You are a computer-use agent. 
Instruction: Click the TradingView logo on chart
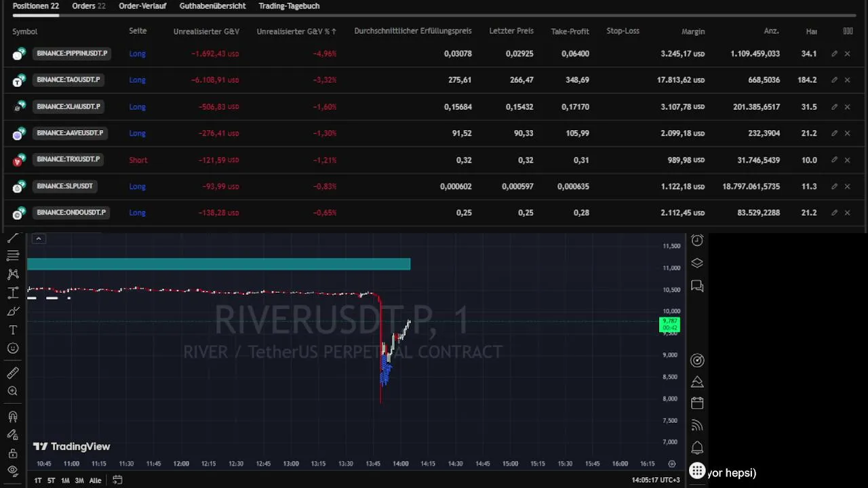point(72,447)
